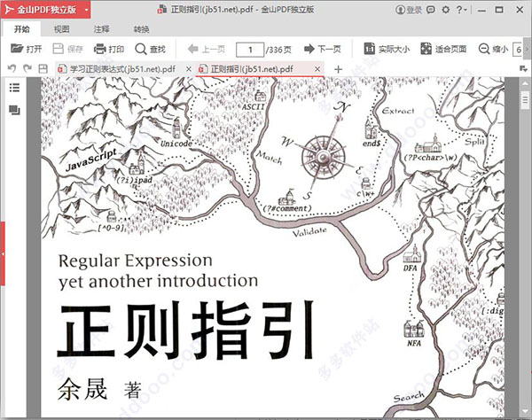Select 实际大小 actual size view
The image size is (532, 420).
387,49
